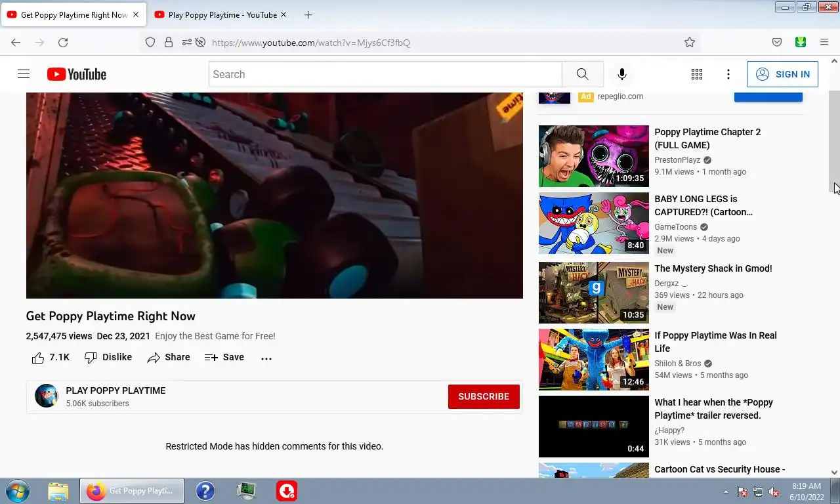Click the browser address bar URL

point(311,43)
